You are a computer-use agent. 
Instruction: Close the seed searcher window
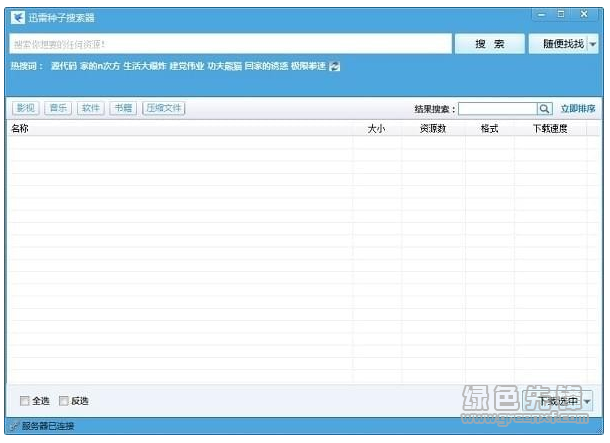584,14
